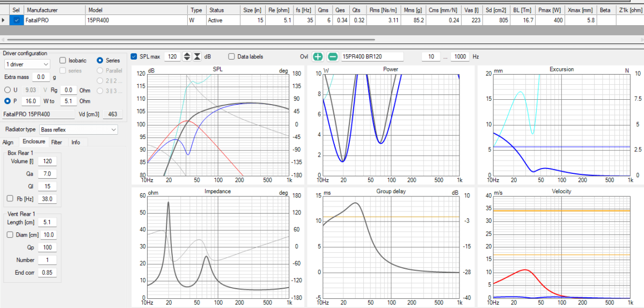Screen dimensions: 644x308
Task: Click the green add overlay plus icon
Action: pos(318,56)
